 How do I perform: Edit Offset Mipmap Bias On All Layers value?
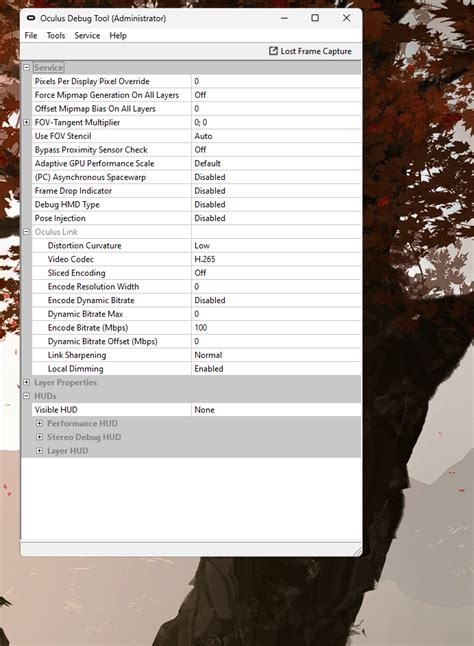(x=276, y=108)
